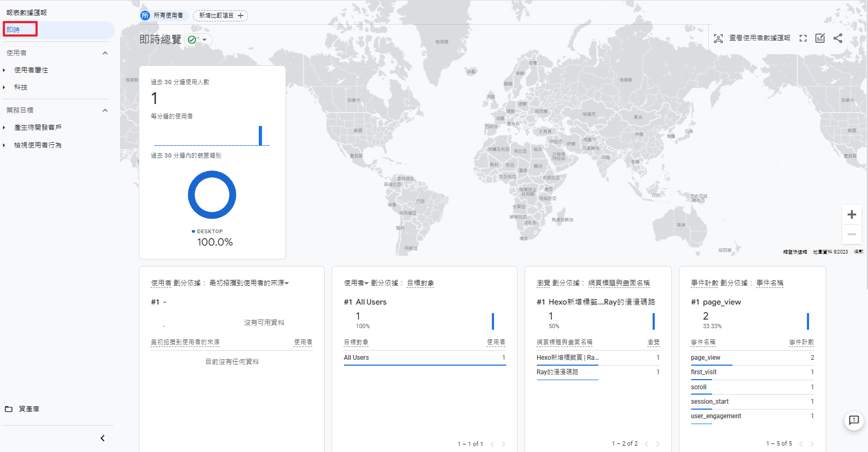This screenshot has height=452, width=868.
Task: Click the 條款 map terms link
Action: (x=858, y=251)
